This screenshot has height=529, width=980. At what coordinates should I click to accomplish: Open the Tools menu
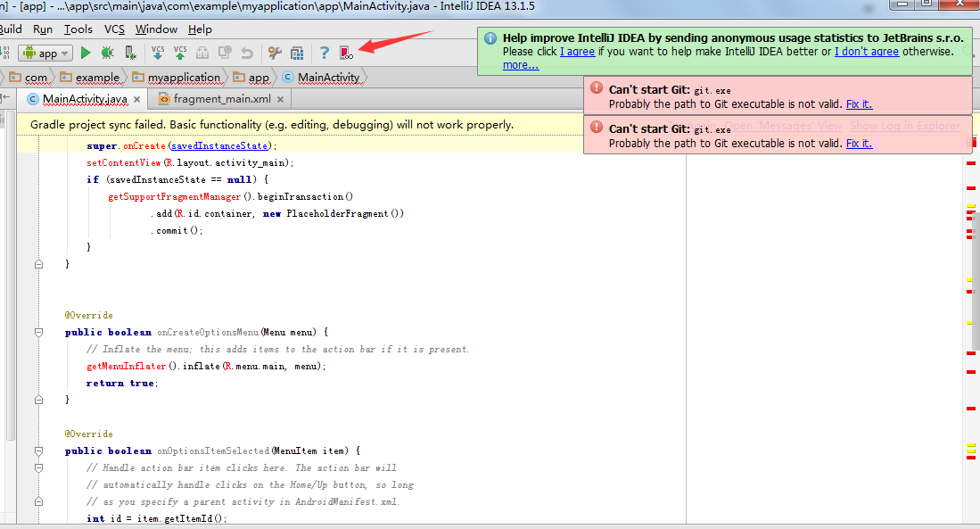coord(78,29)
